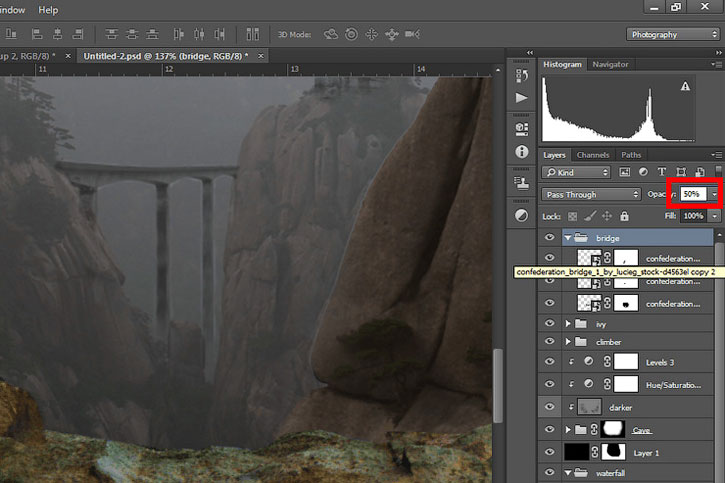Filter layers by type layers icon
Image resolution: width=725 pixels, height=483 pixels.
click(662, 172)
